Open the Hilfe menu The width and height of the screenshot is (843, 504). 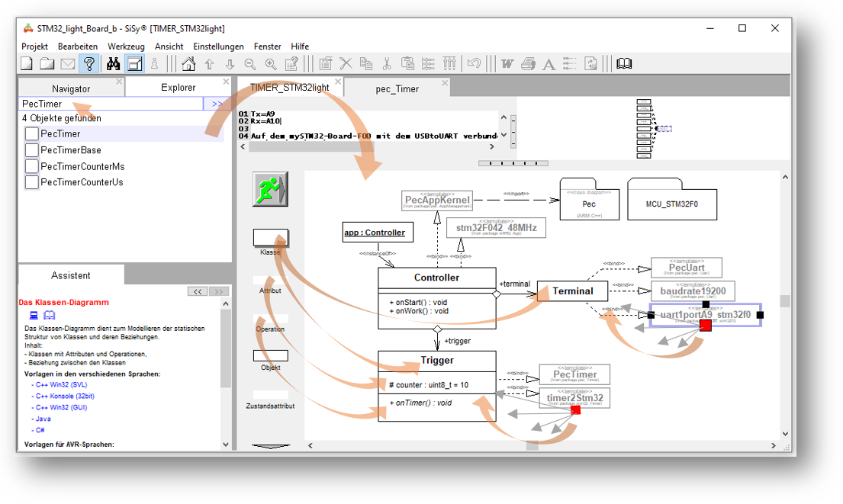(300, 47)
